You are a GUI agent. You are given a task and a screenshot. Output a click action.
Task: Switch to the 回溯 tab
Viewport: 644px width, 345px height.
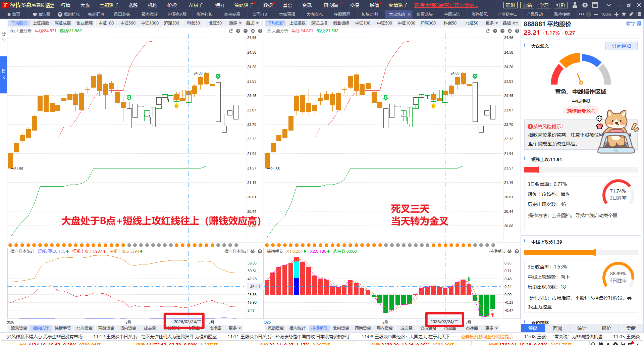click(x=557, y=328)
